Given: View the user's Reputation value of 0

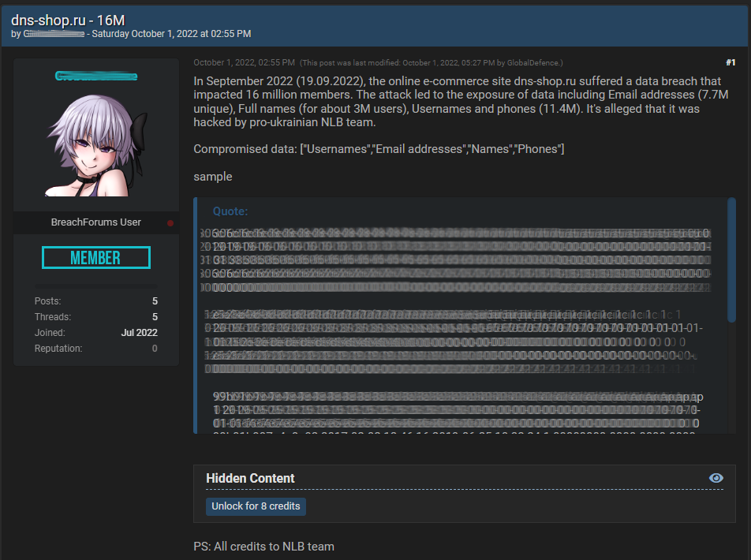Looking at the screenshot, I should pyautogui.click(x=155, y=349).
